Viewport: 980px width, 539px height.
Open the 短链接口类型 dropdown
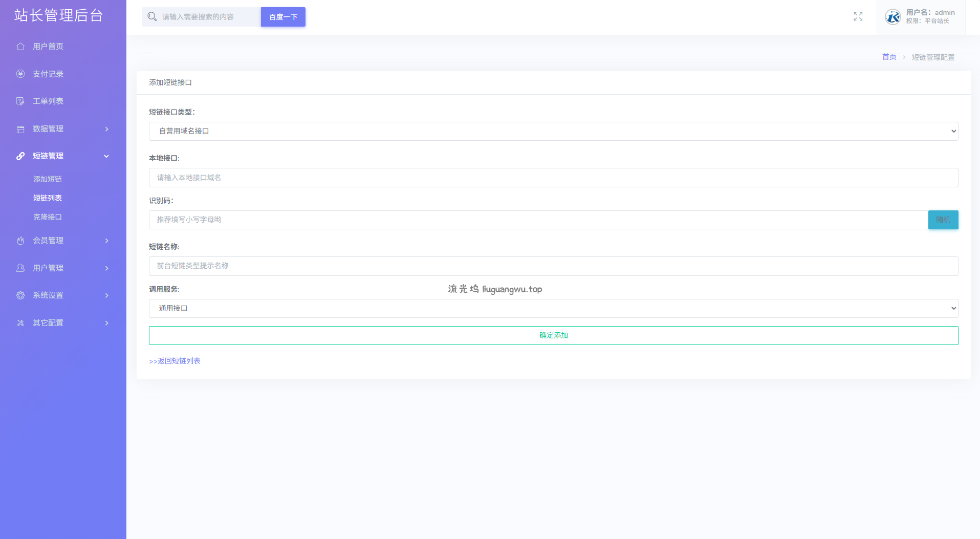553,132
